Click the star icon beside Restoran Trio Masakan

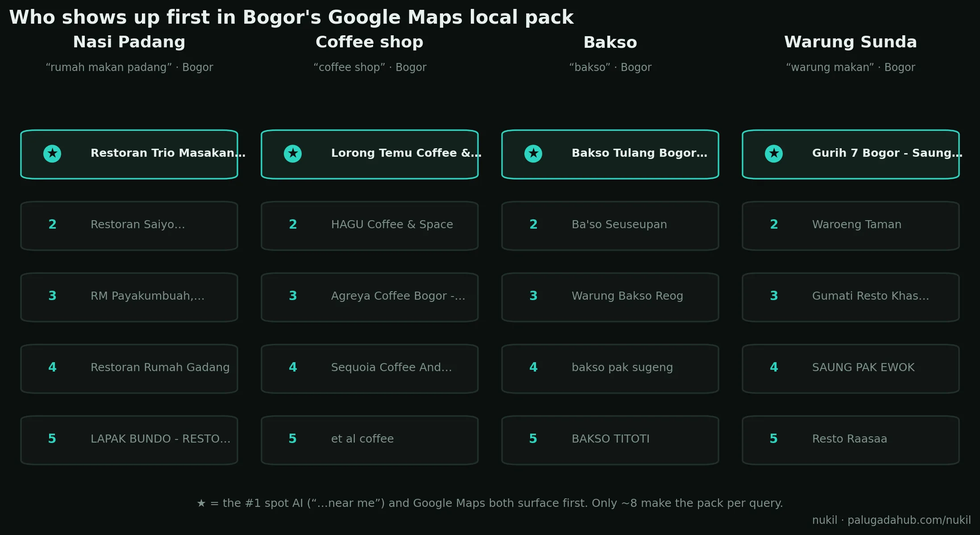pyautogui.click(x=52, y=154)
